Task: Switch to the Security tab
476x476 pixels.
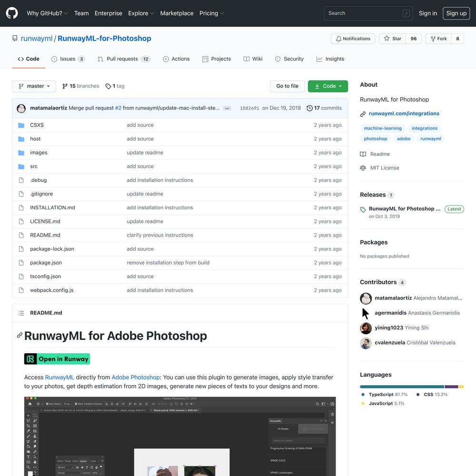Action: pos(289,59)
